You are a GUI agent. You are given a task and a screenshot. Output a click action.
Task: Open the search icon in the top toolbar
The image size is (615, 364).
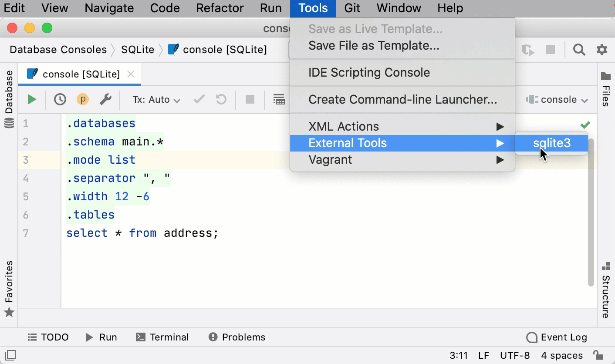coord(579,49)
